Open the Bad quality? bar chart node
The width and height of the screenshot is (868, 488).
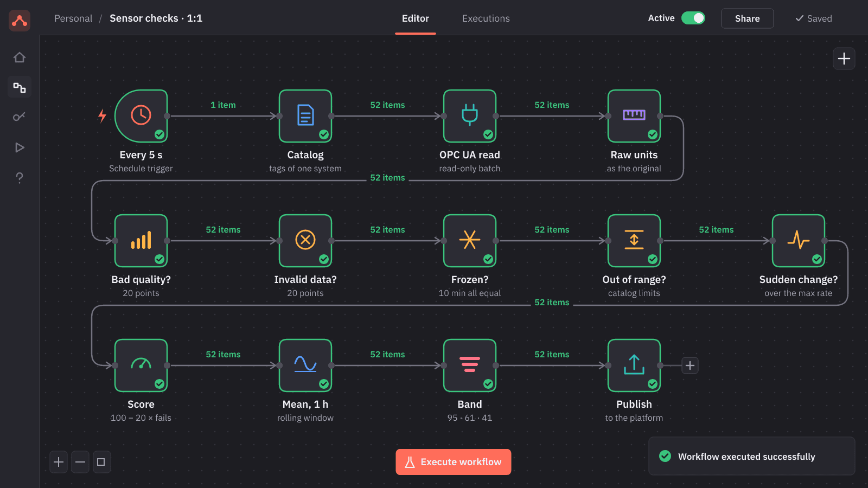pos(141,241)
